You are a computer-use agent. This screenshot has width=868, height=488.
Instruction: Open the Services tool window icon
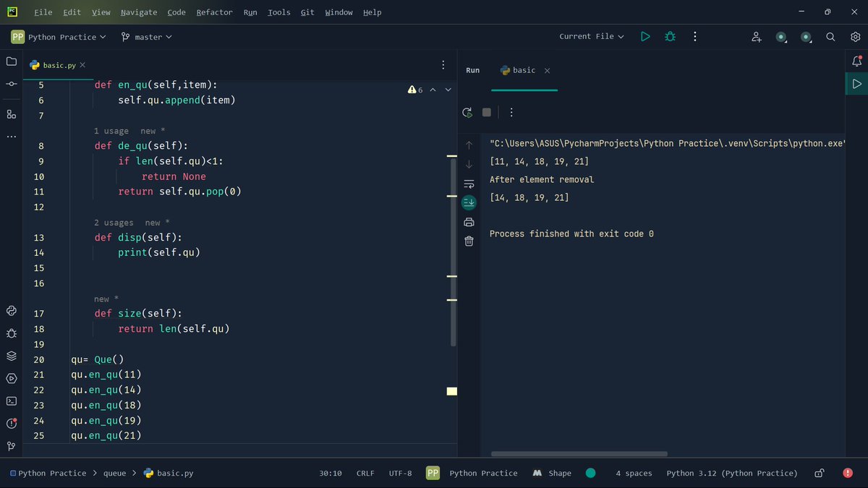(x=12, y=378)
